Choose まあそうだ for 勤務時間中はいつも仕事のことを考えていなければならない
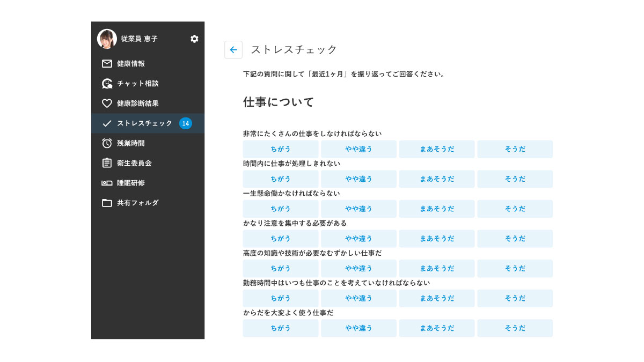 tap(437, 298)
